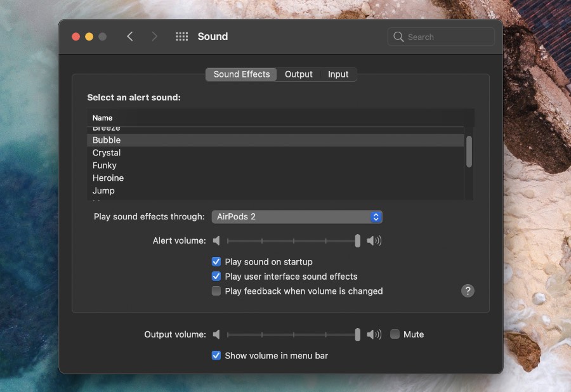
Task: Check the Mute checkbox
Action: pyautogui.click(x=395, y=334)
